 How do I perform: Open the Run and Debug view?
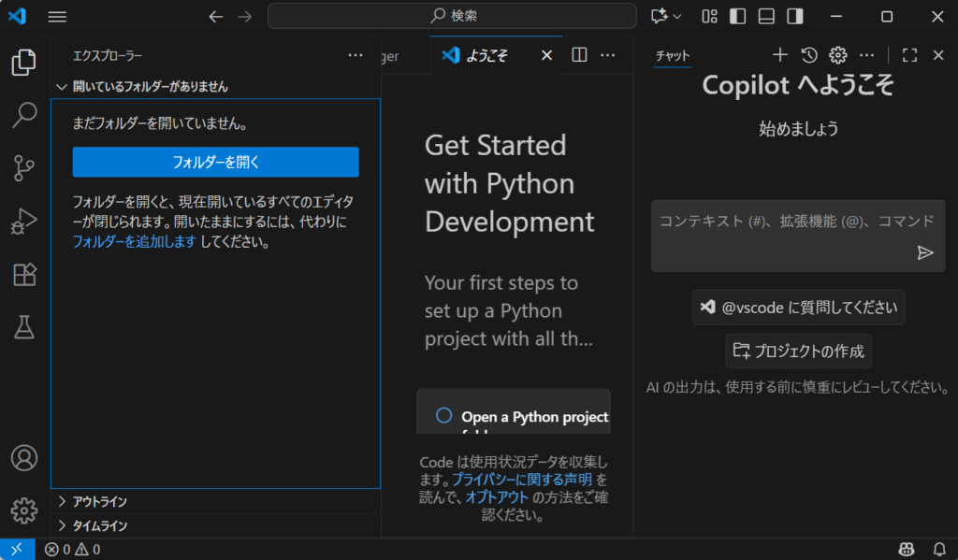[24, 222]
